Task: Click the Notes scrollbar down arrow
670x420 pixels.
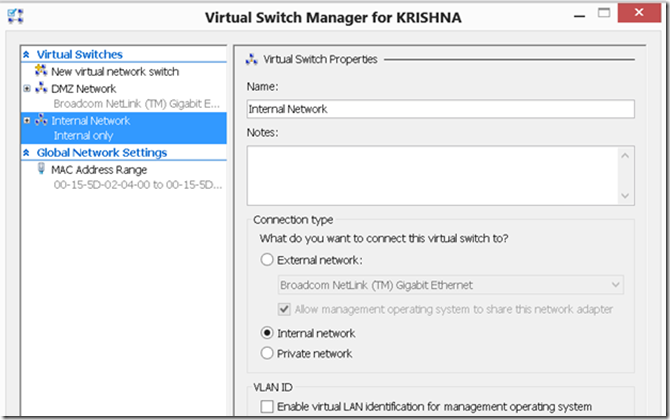Action: tap(625, 196)
